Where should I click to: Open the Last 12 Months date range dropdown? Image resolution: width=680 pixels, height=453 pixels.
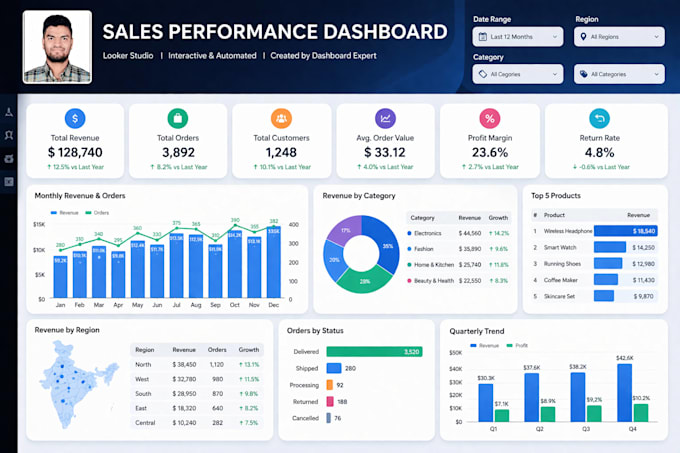point(518,37)
